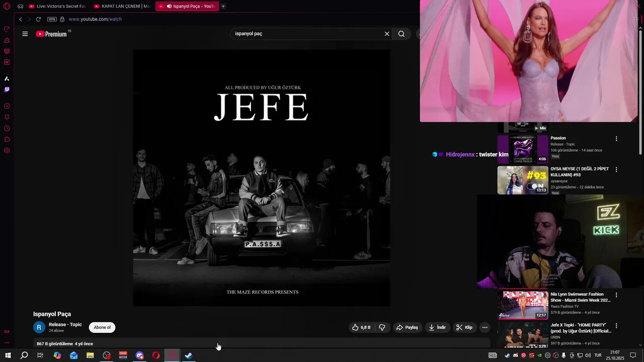Open OYSA NEYSE #93 video title
This screenshot has height=362, width=644.
[580, 172]
